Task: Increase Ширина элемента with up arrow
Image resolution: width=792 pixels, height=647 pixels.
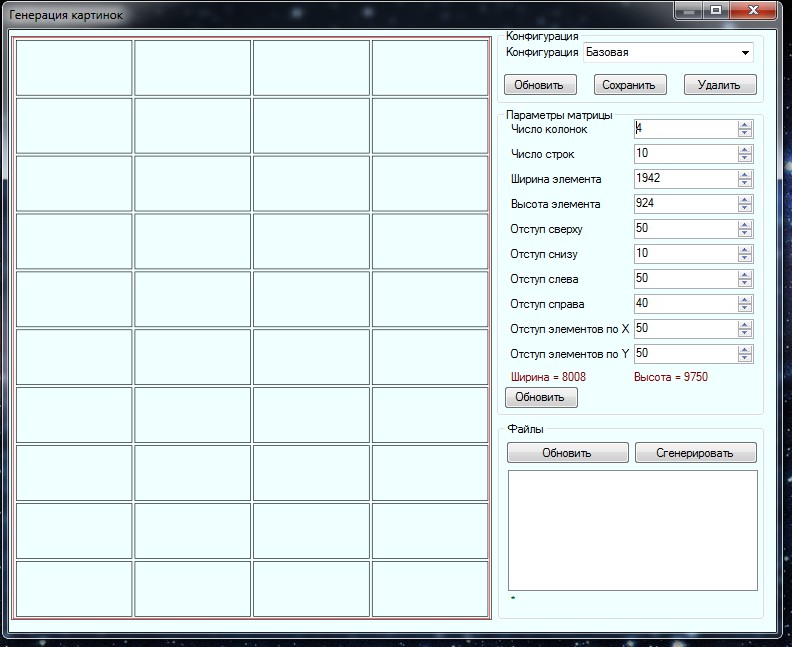Action: pos(745,175)
